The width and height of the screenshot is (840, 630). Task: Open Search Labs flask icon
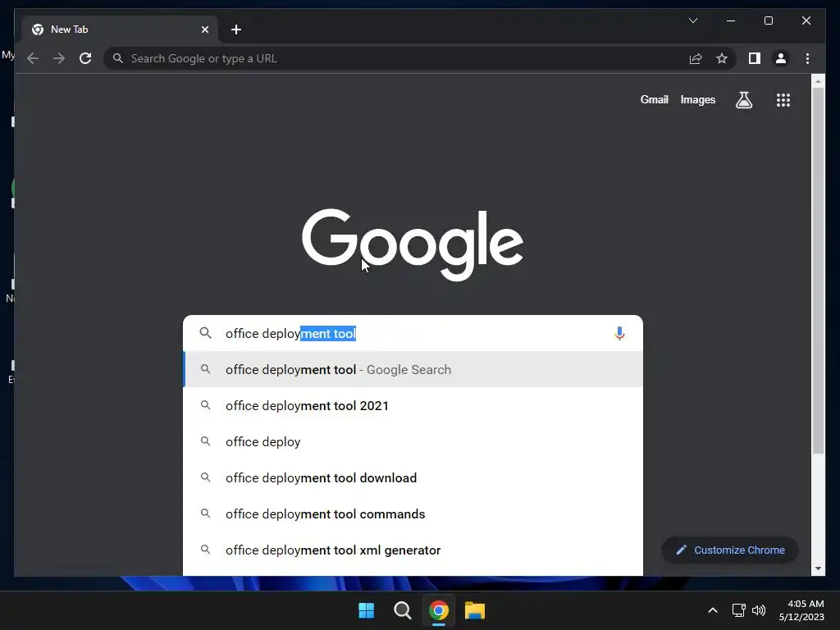pyautogui.click(x=743, y=99)
